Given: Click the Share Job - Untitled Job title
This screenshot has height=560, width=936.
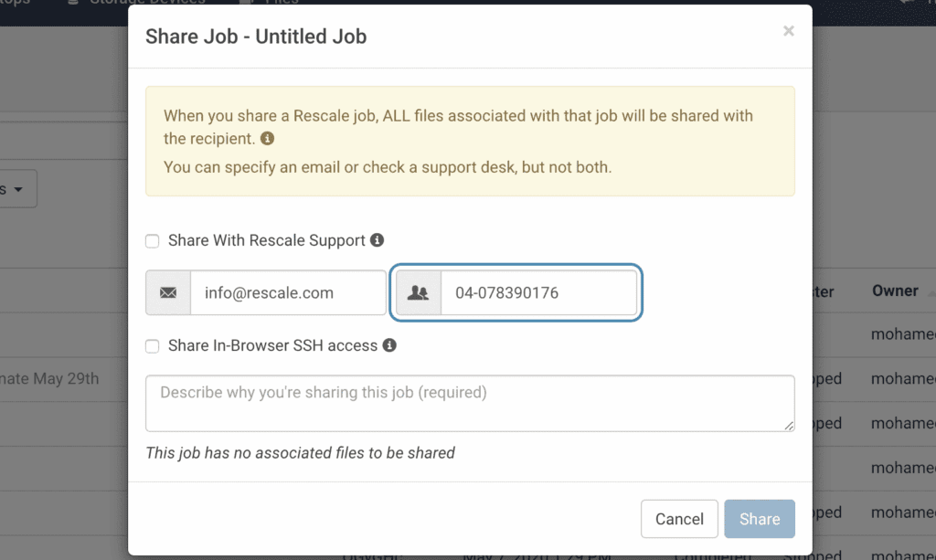Looking at the screenshot, I should (256, 37).
